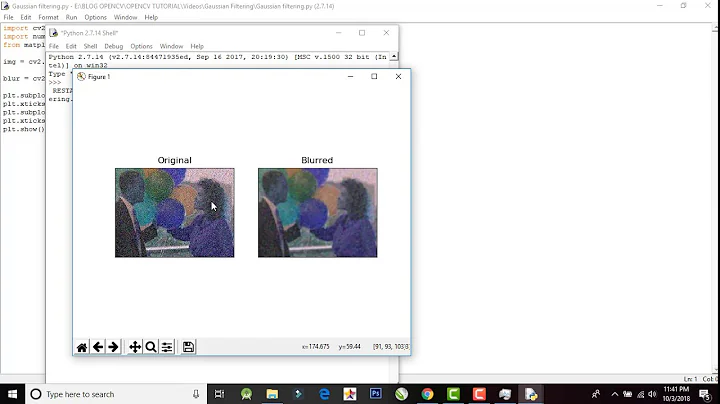Open red Camtasia recorder icon on taskbar
This screenshot has height=404, width=720.
479,394
